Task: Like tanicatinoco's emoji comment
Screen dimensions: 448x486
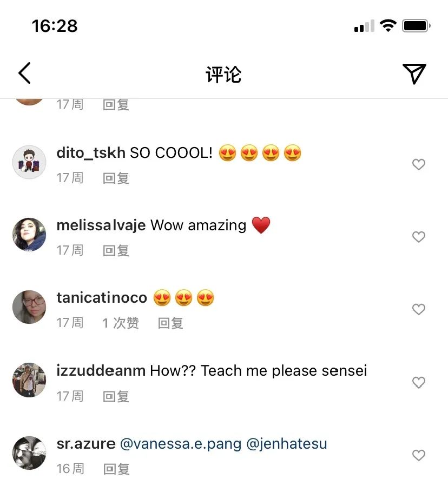Action: pos(419,309)
